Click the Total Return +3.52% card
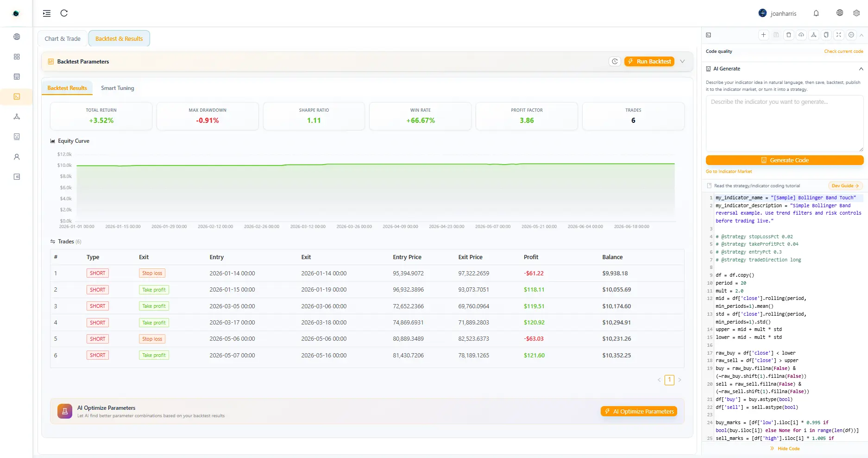Screen dimensions: 868x458 tap(101, 116)
